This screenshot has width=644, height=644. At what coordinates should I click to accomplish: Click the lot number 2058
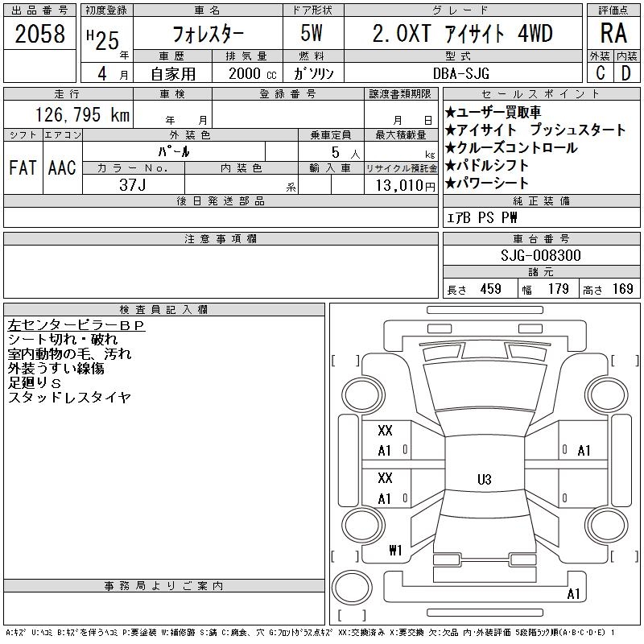click(40, 35)
